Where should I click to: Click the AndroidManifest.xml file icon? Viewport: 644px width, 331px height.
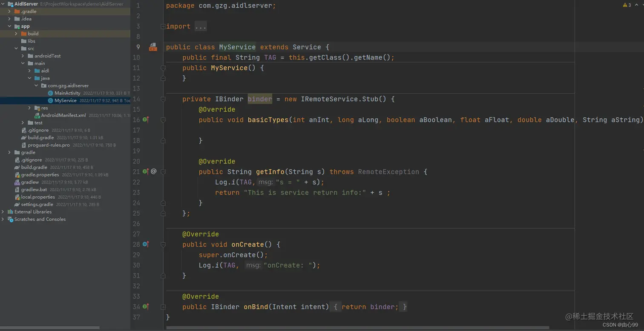[37, 115]
